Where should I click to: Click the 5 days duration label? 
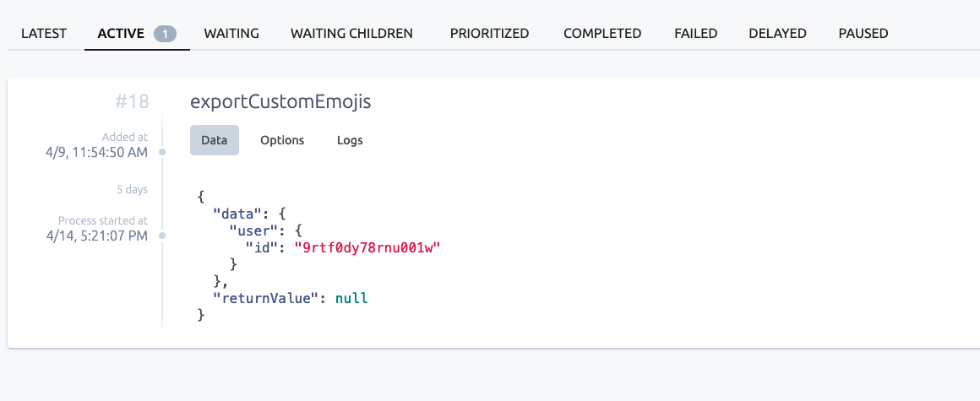click(x=133, y=189)
